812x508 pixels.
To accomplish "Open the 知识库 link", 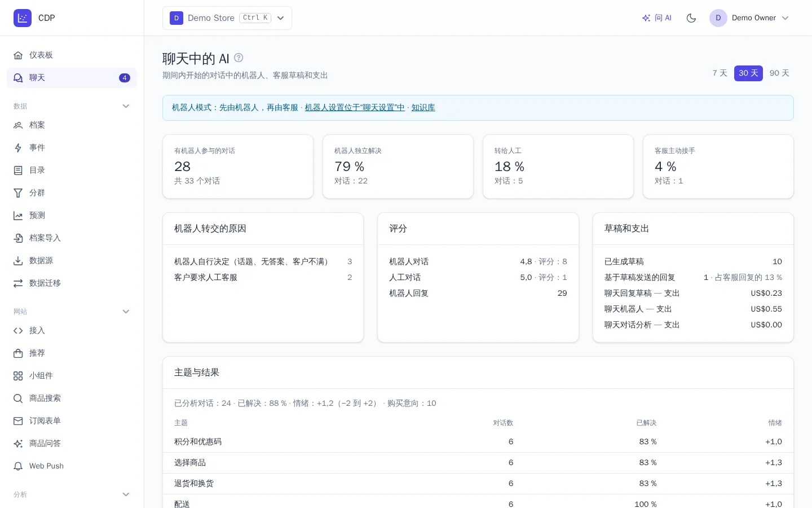I will (423, 108).
